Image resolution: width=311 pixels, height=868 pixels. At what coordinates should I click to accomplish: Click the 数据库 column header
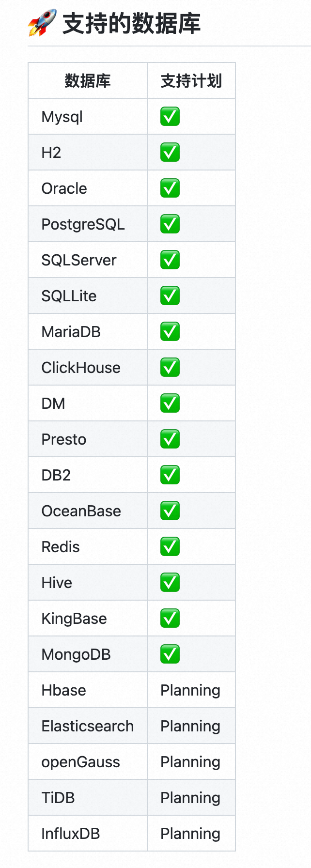point(88,81)
